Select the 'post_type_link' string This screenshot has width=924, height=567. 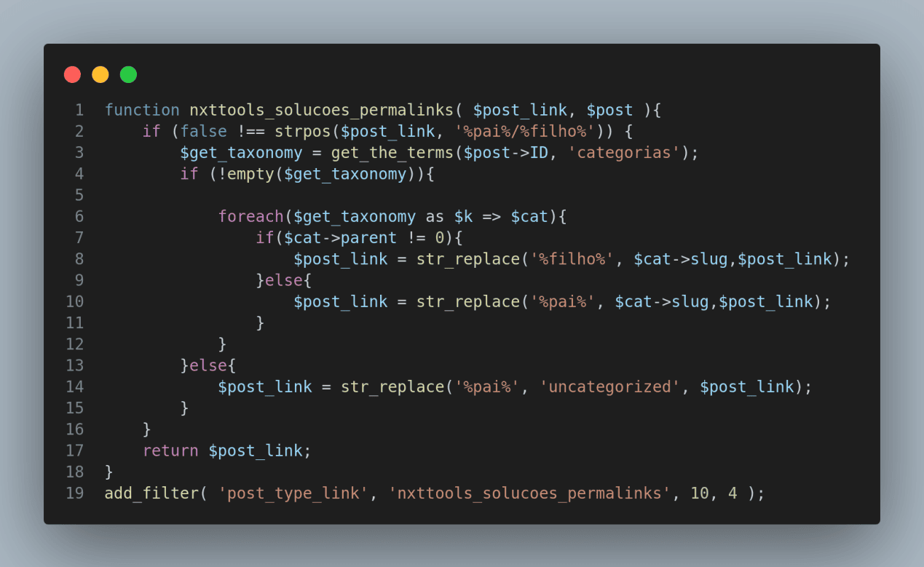[293, 493]
